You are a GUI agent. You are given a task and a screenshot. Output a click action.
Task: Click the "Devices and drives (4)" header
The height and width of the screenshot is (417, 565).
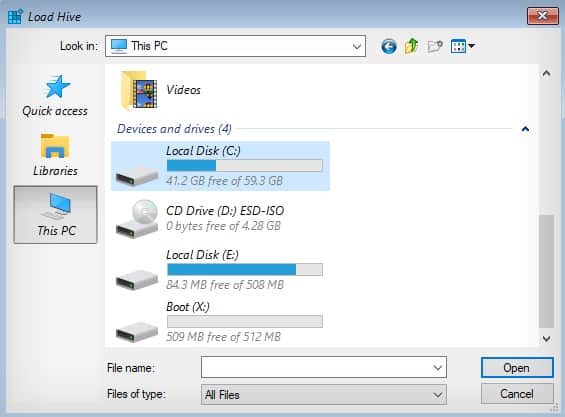point(174,129)
